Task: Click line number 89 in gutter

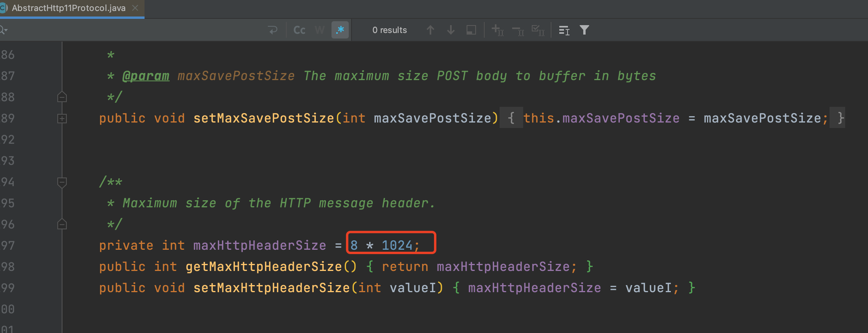Action: point(7,118)
